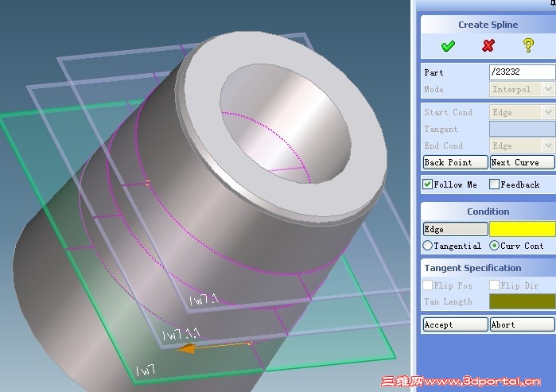Screen dimensions: 556x392
Task: Click the Tangent input field
Action: 523,129
